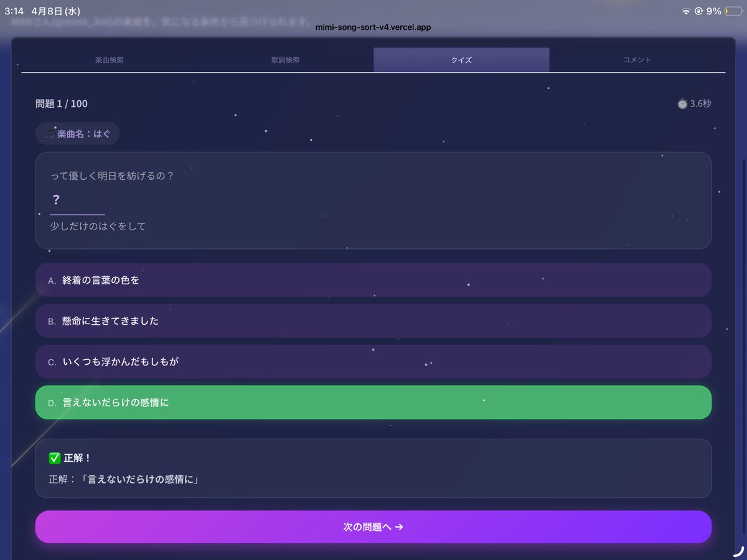Click the 3.6秒 timer value
This screenshot has width=747, height=560.
point(700,104)
